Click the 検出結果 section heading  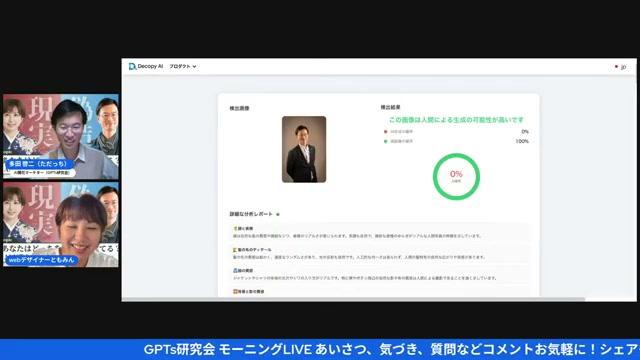pos(391,107)
